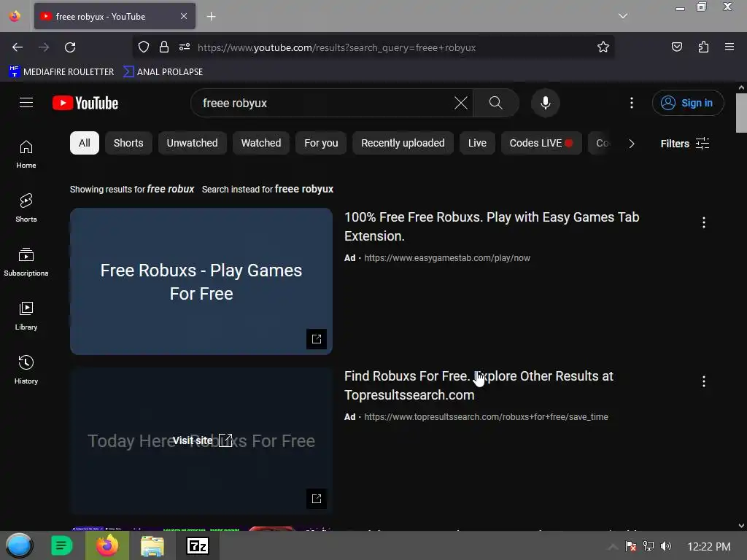Open the Firefox application menu
This screenshot has height=560, width=747.
click(x=729, y=47)
